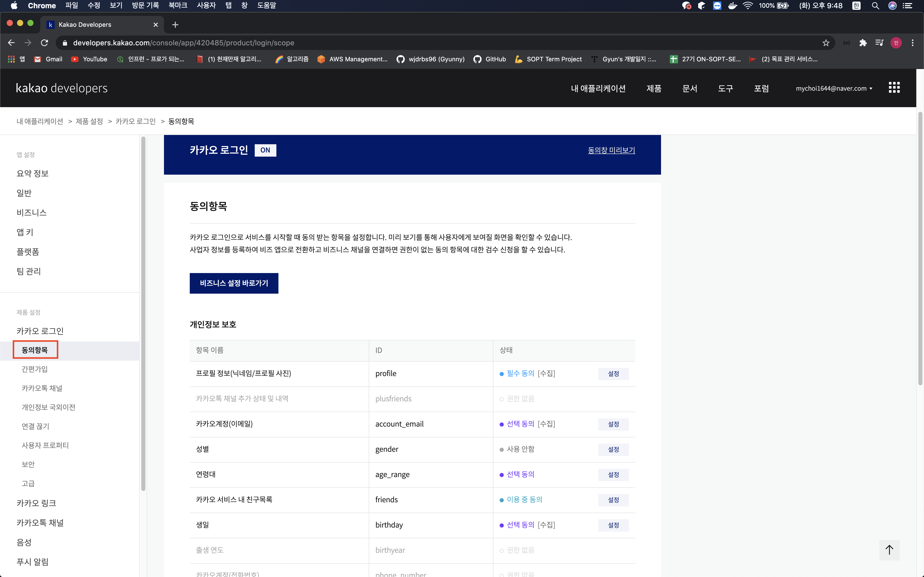Open the Kakao services grid menu
Viewport: 924px width, 577px height.
[x=894, y=88]
